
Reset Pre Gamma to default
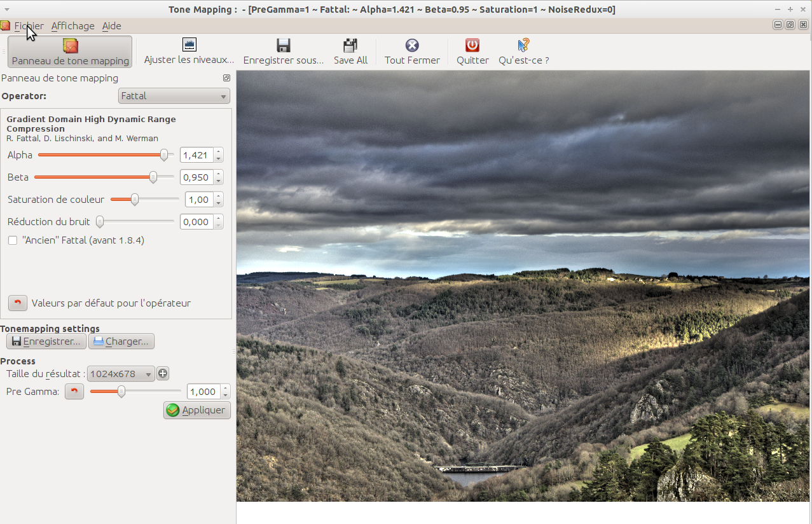point(74,391)
